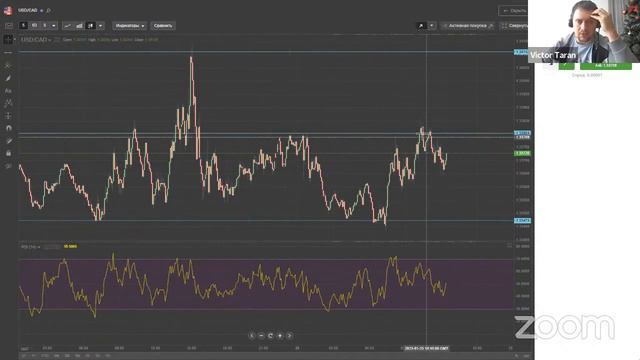640x360 pixels.
Task: Click scroll left chart navigation arrow
Action: 251,336
